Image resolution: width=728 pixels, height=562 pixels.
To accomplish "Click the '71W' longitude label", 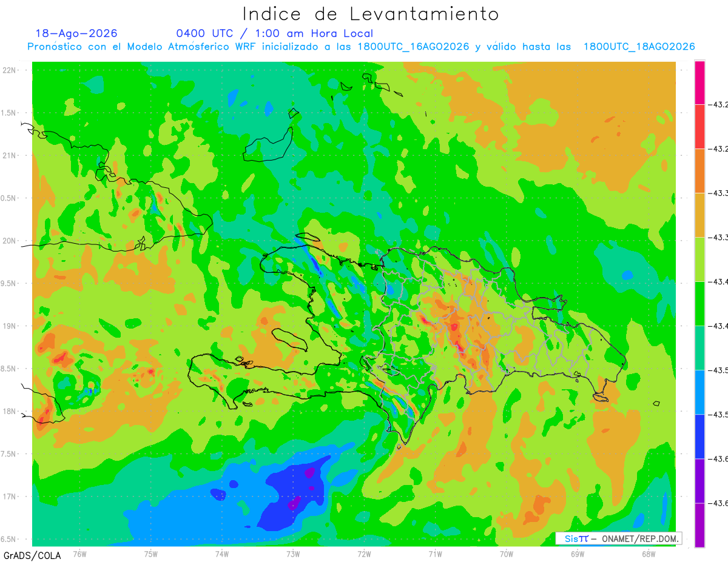I will pos(435,554).
